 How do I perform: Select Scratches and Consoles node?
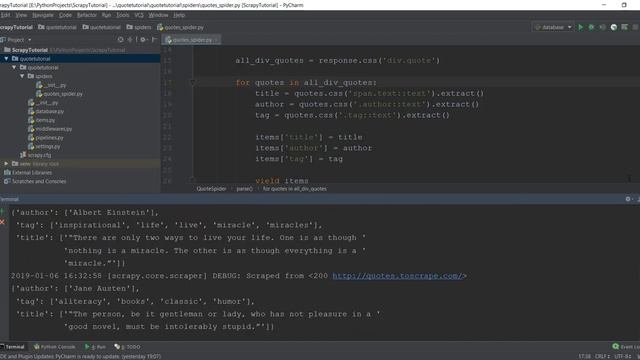[35, 181]
